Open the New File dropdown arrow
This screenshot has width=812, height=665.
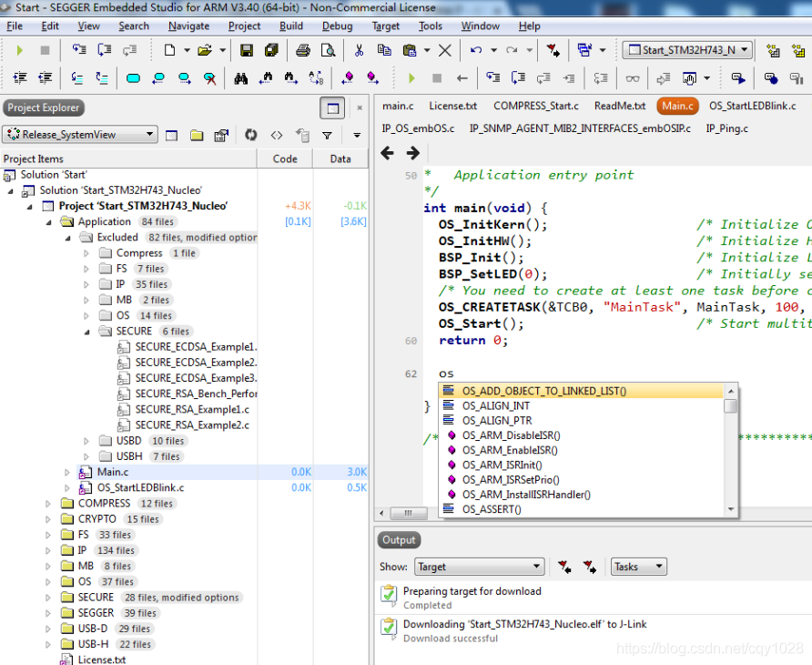click(187, 50)
